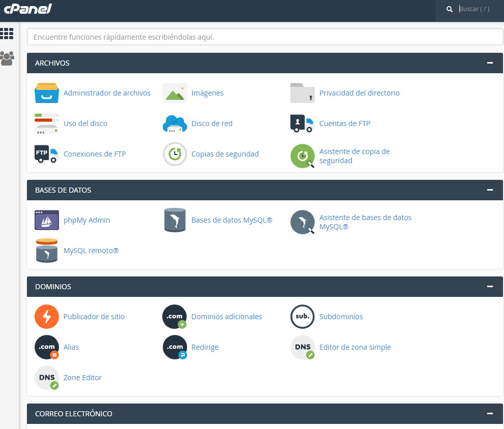Collapse the BASES DE DATOS section
Image resolution: width=504 pixels, height=429 pixels.
pos(490,190)
